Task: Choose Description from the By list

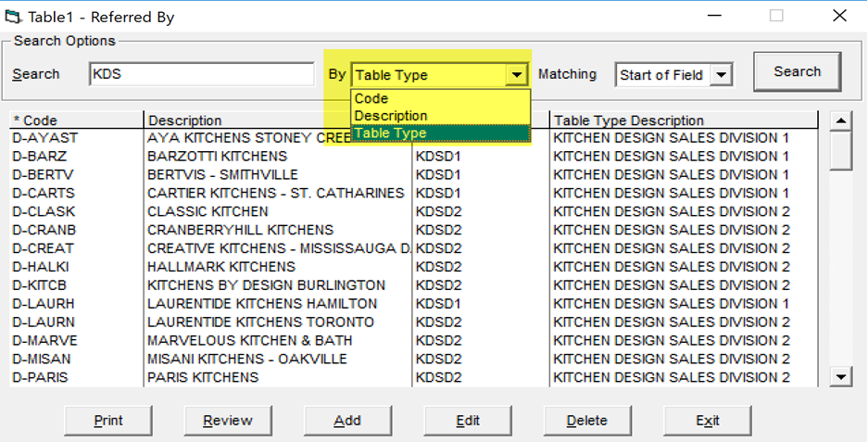Action: (x=441, y=116)
